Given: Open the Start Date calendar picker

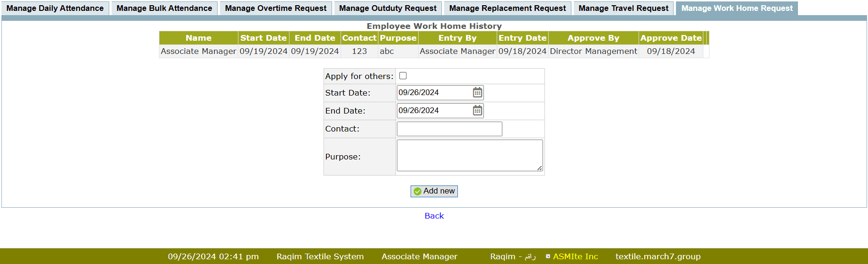Looking at the screenshot, I should tap(477, 93).
